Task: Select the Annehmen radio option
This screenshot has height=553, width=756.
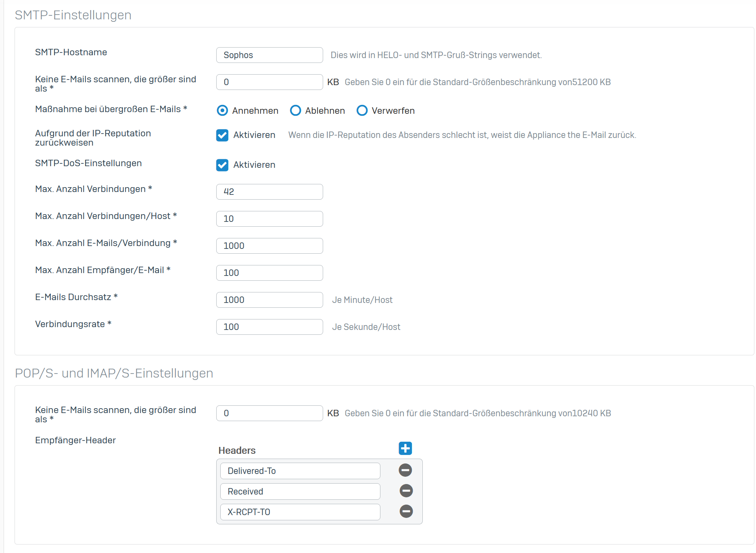Action: 222,111
